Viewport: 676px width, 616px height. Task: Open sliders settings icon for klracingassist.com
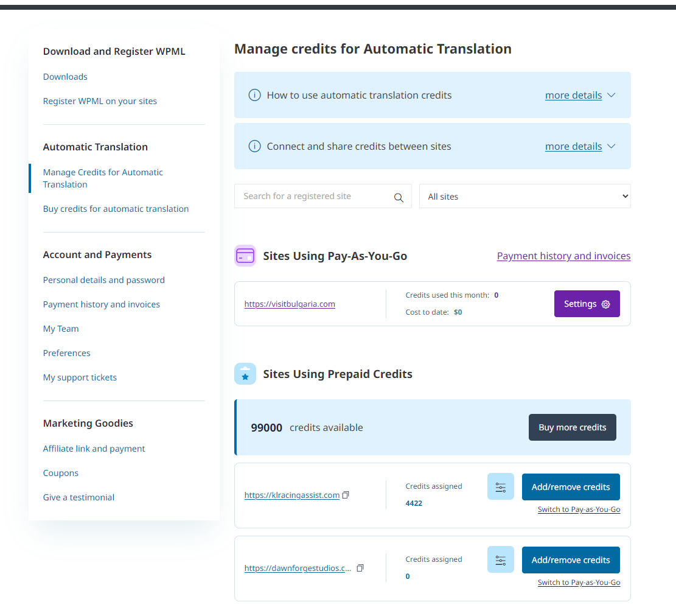(x=501, y=487)
